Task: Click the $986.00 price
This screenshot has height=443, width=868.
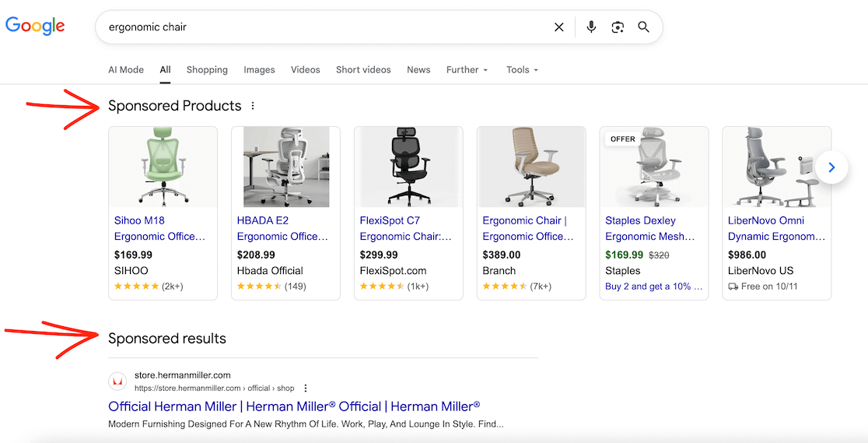Action: tap(747, 255)
